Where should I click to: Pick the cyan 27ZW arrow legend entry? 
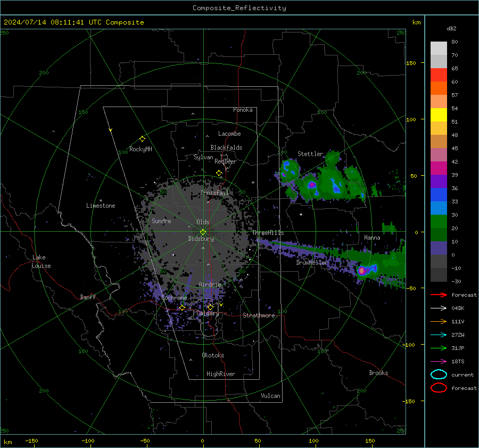pos(439,335)
